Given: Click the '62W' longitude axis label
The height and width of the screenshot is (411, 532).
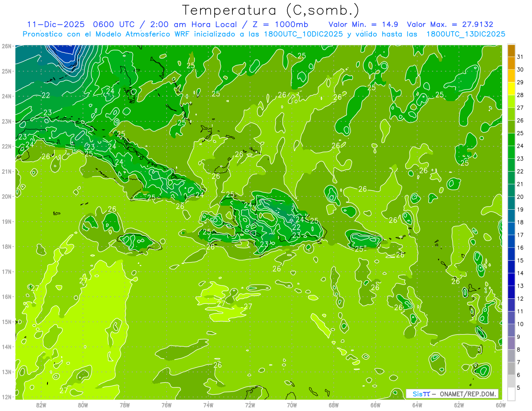Looking at the screenshot, I should click(459, 405).
